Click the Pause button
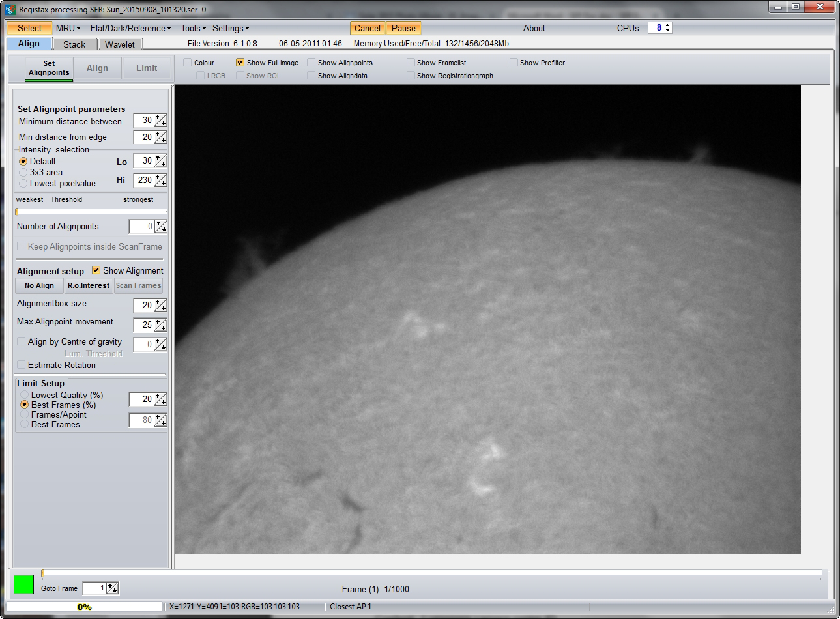The image size is (840, 619). tap(403, 28)
